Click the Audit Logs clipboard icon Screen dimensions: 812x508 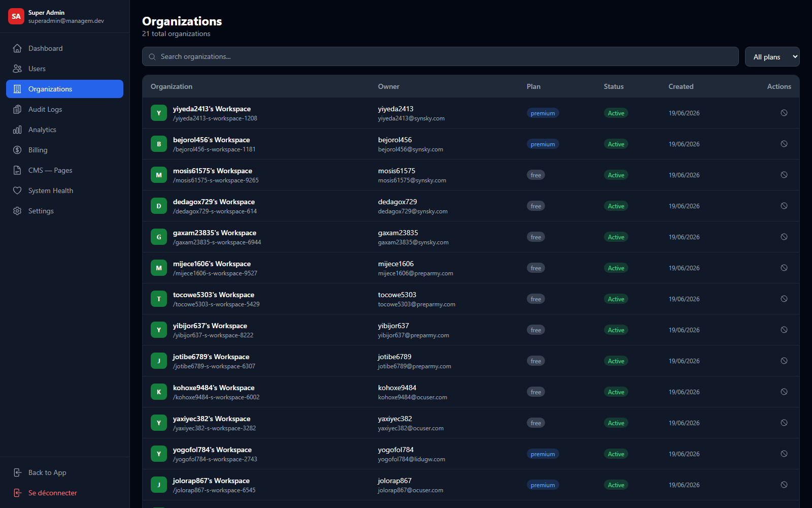coord(17,109)
